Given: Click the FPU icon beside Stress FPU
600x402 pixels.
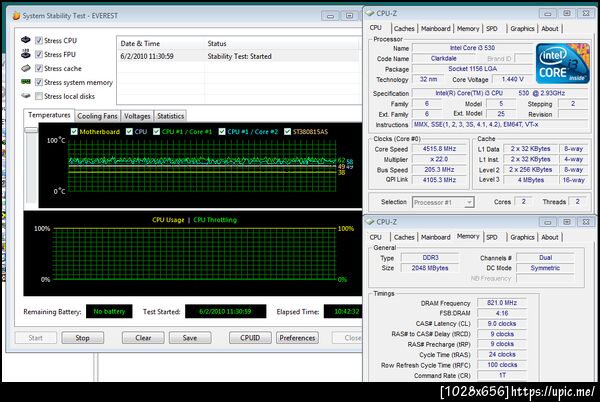Looking at the screenshot, I should pyautogui.click(x=26, y=54).
